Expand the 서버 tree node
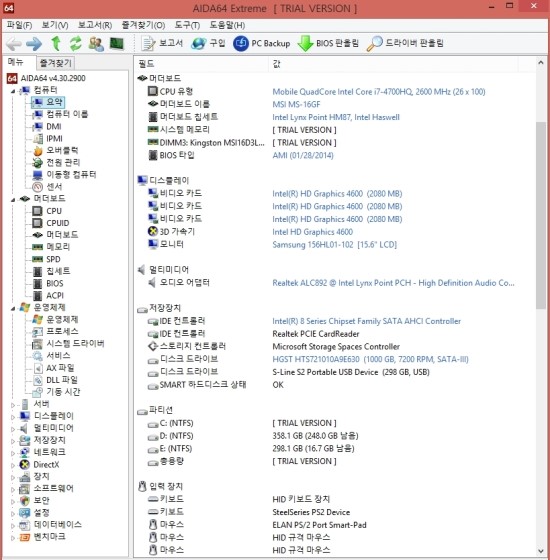The image size is (550, 560). tap(13, 405)
